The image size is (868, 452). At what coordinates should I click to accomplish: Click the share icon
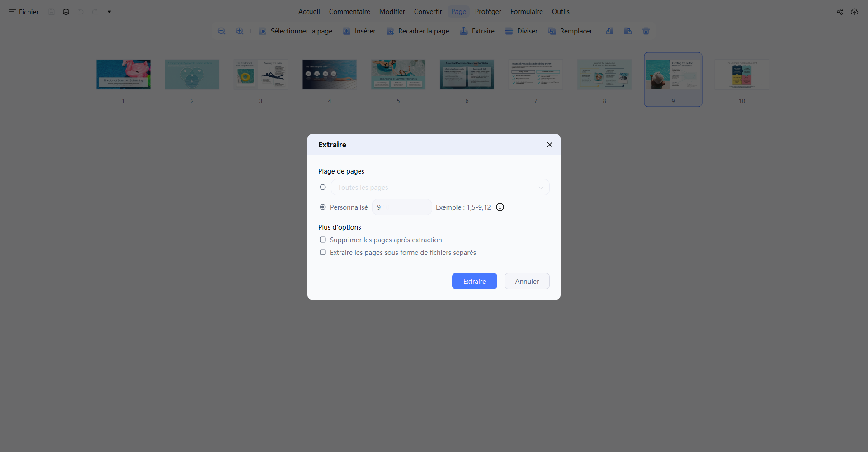pyautogui.click(x=840, y=12)
